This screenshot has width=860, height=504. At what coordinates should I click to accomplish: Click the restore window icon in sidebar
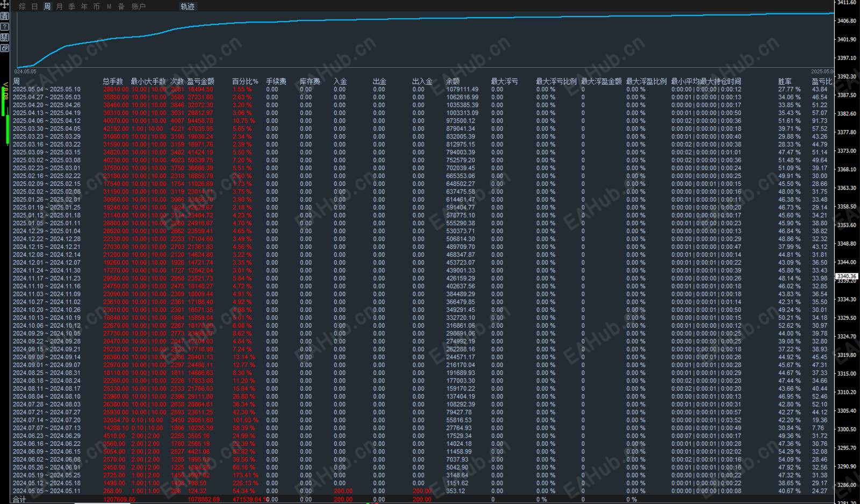(x=4, y=48)
